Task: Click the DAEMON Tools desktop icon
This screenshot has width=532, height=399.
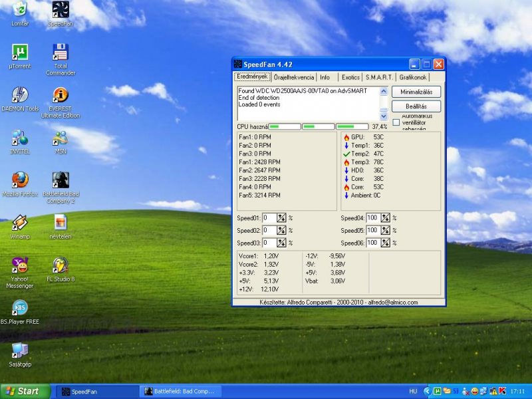Action: [20, 95]
